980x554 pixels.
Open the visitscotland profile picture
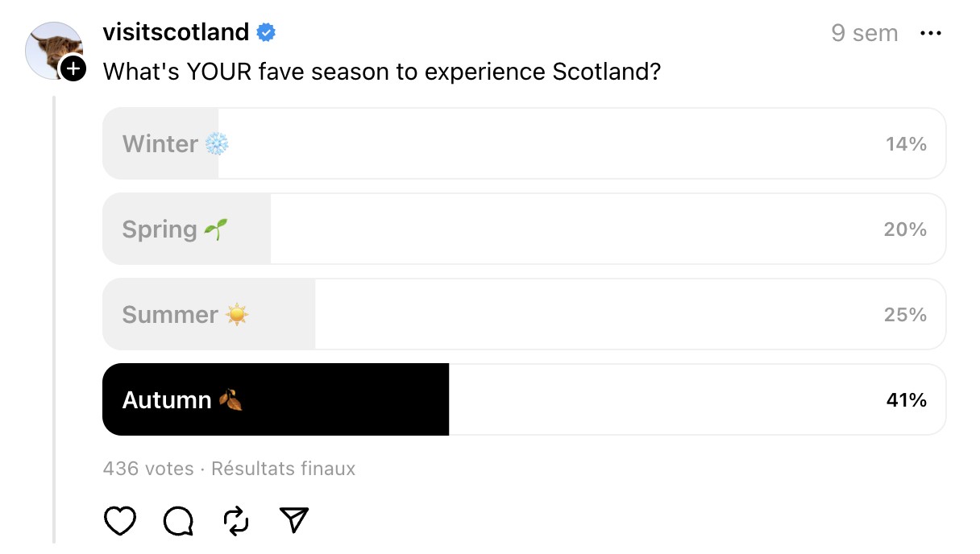54,51
